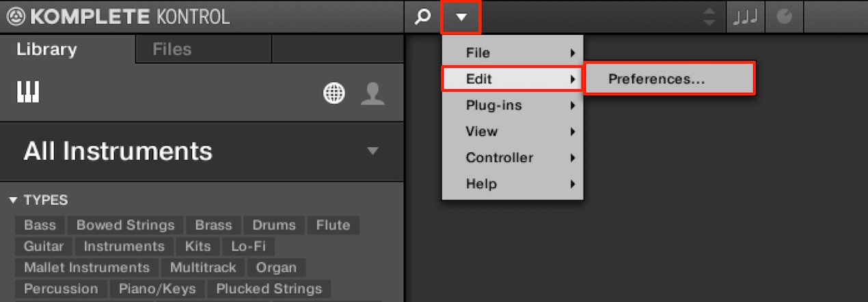
Task: Collapse the TYPES section triangle
Action: tap(12, 200)
